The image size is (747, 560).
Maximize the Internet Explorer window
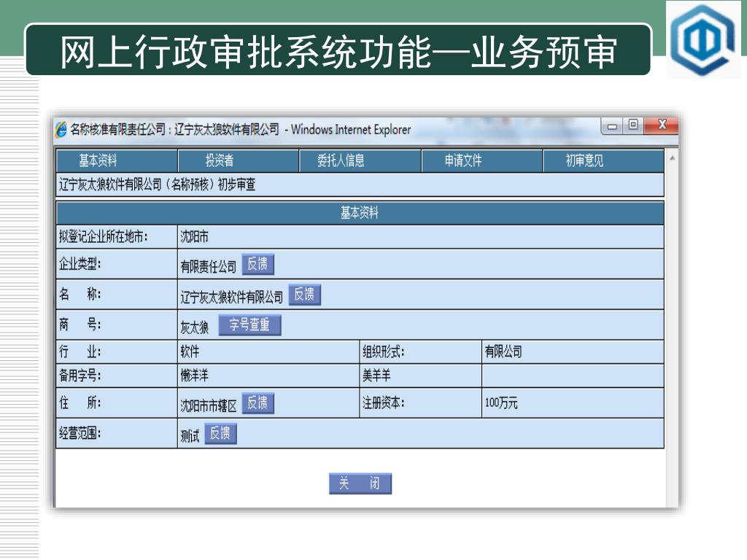[633, 125]
